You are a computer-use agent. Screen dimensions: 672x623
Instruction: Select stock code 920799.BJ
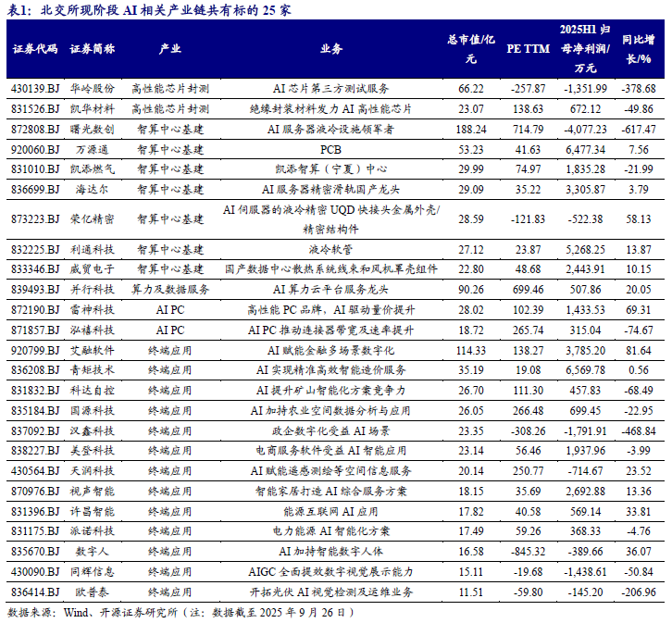[x=35, y=351]
